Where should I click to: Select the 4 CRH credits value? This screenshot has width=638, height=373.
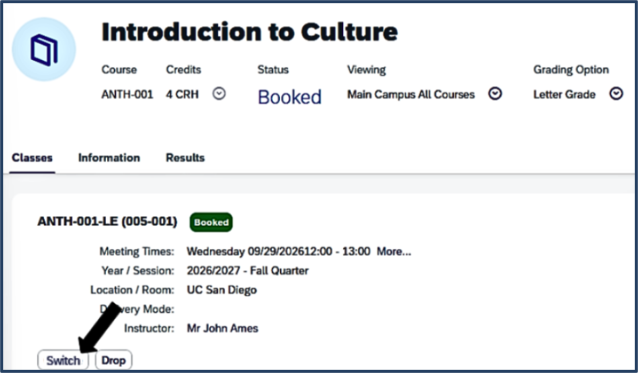pyautogui.click(x=182, y=94)
